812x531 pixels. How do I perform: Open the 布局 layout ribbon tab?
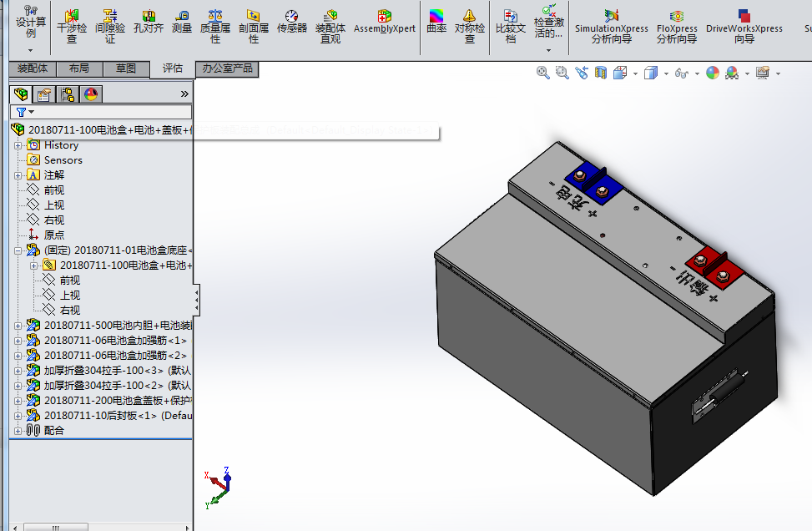[78, 68]
